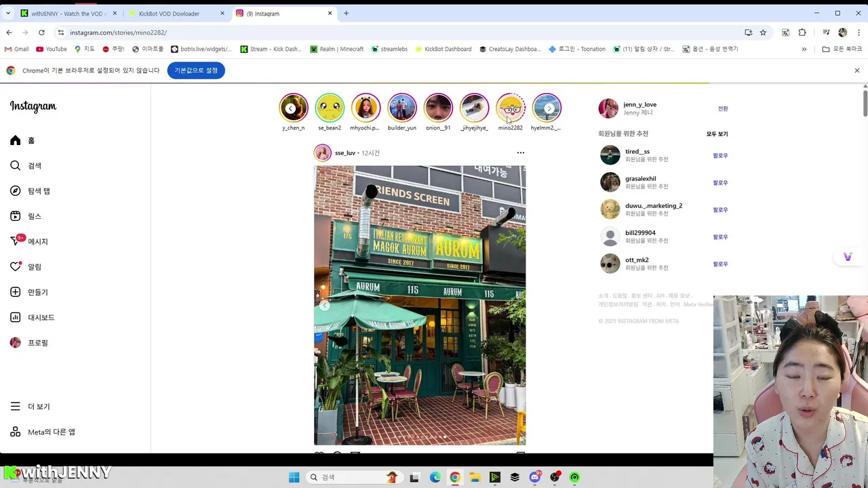This screenshot has height=488, width=868.
Task: Open Windows Start menu
Action: coord(294,477)
